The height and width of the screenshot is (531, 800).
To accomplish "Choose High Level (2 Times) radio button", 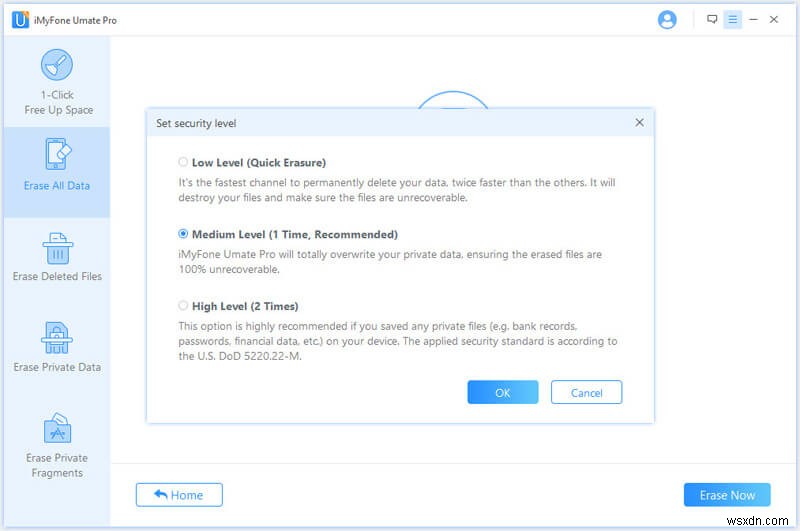I will pos(183,306).
